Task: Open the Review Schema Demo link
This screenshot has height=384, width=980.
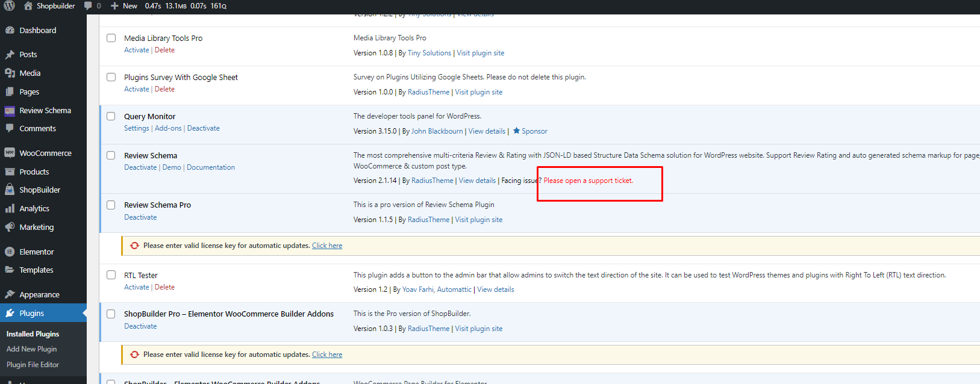Action: (x=172, y=167)
